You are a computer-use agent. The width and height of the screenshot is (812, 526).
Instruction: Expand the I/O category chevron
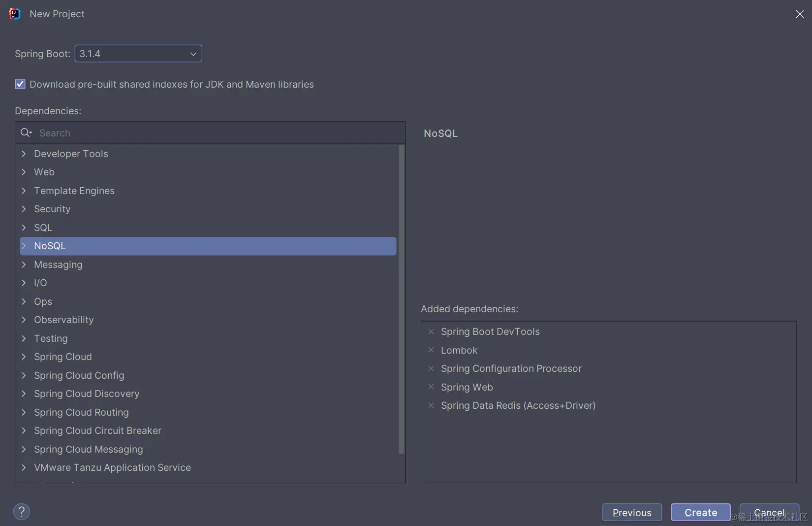(24, 283)
